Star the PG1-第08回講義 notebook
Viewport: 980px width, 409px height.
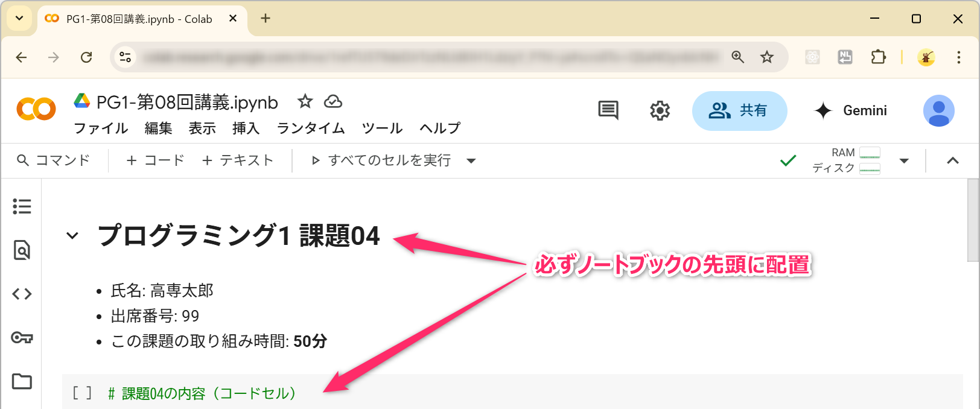tap(305, 101)
